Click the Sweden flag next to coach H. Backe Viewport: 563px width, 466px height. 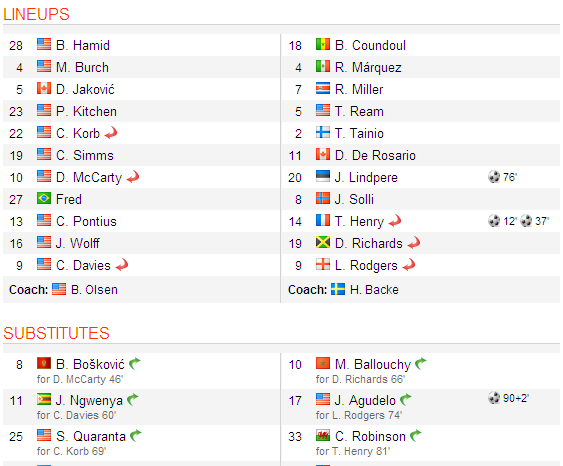point(338,289)
